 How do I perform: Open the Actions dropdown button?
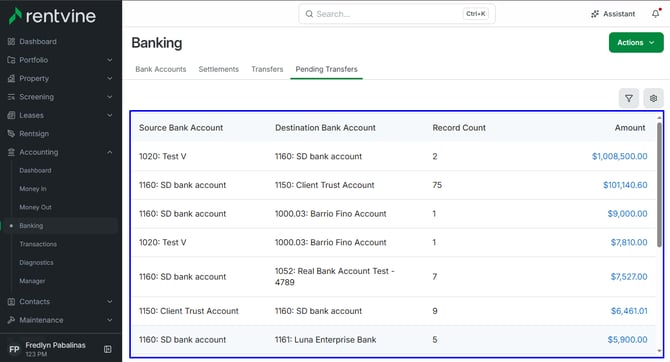(x=636, y=42)
